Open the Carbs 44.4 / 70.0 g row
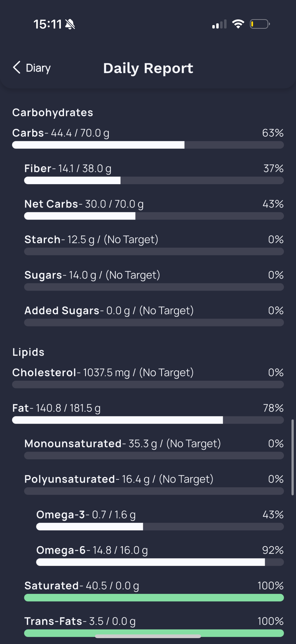The height and width of the screenshot is (644, 296). [148, 138]
